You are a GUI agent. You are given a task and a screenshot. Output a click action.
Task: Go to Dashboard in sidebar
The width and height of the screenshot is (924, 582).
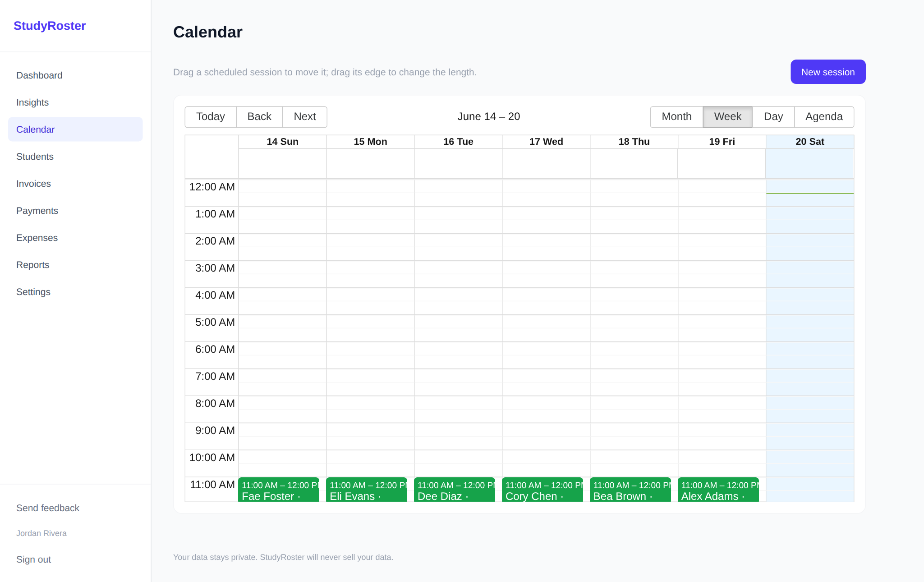coord(75,75)
